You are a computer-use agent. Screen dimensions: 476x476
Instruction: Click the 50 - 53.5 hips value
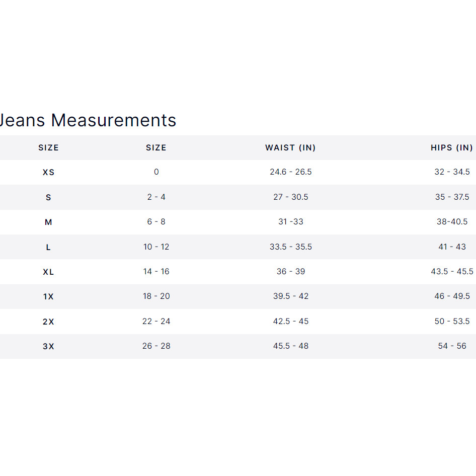(452, 322)
